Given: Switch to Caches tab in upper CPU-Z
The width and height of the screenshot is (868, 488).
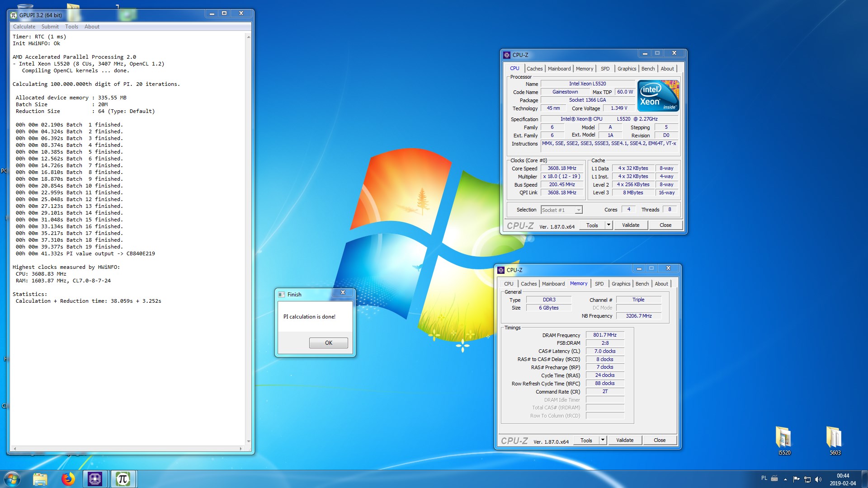Looking at the screenshot, I should click(534, 69).
